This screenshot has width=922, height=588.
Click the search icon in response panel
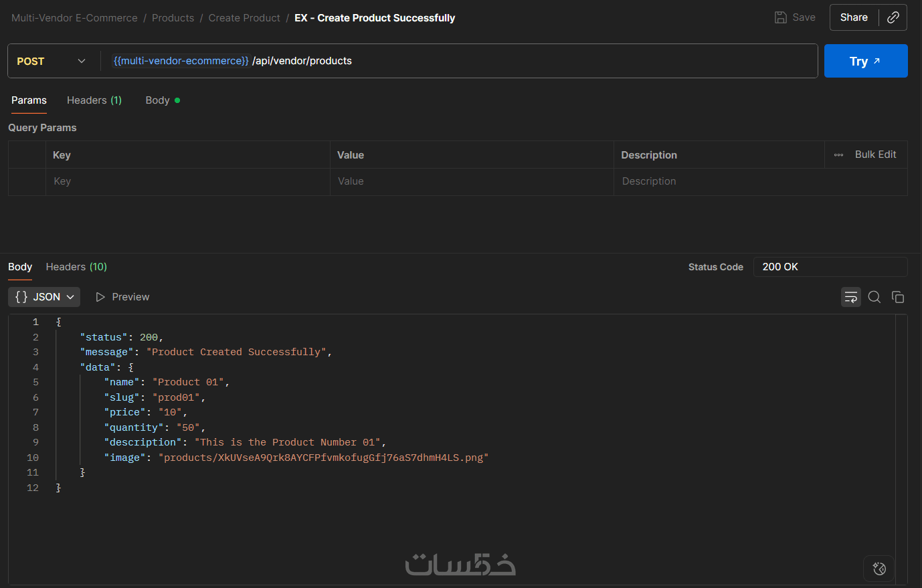pyautogui.click(x=874, y=297)
